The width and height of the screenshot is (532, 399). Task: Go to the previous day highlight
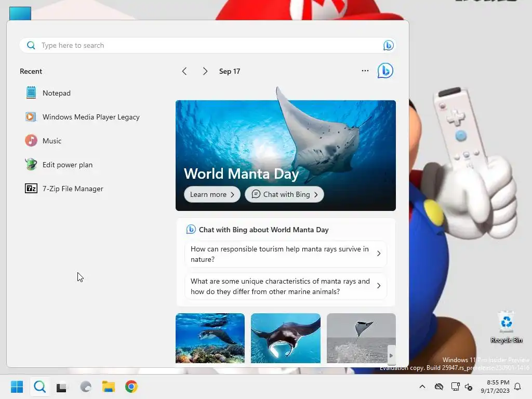[184, 71]
